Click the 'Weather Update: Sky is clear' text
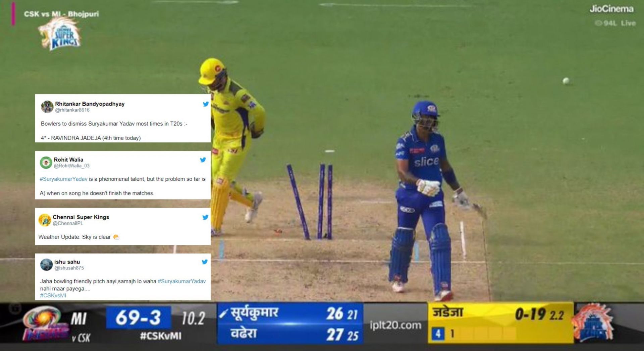Viewport: 644px width, 351px height. tap(74, 237)
